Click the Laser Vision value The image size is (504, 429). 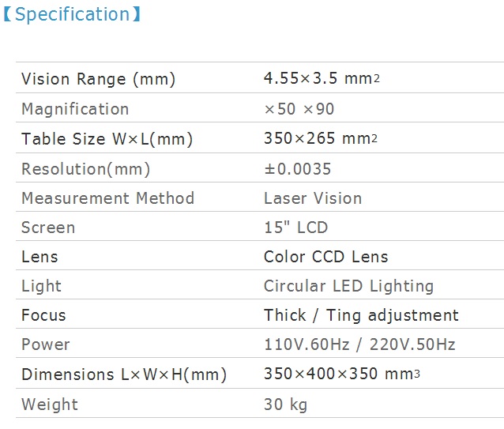click(x=313, y=198)
